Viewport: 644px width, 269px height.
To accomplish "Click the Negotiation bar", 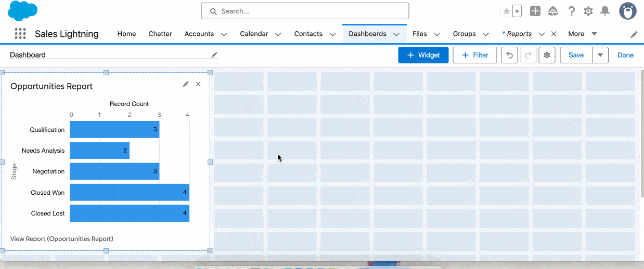I will coord(114,171).
